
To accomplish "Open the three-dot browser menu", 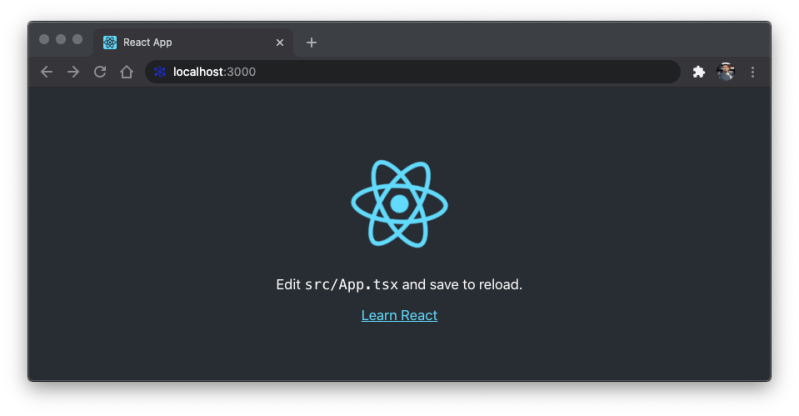I will 753,72.
